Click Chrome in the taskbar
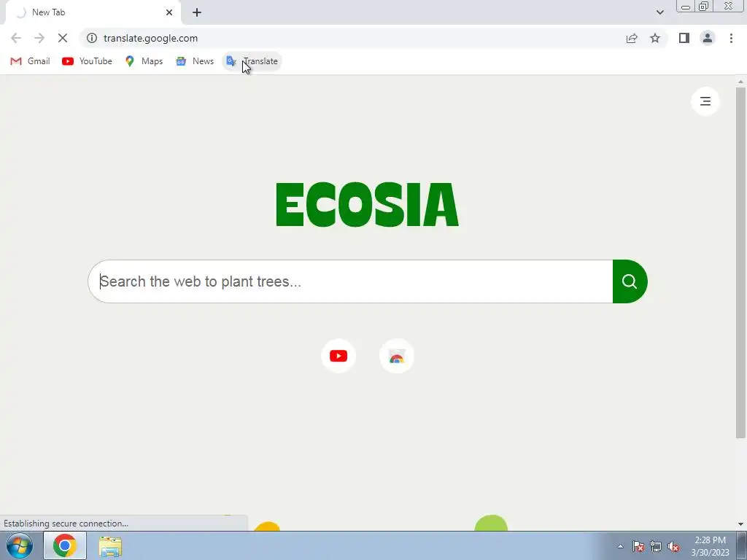The image size is (747, 560). [x=65, y=545]
